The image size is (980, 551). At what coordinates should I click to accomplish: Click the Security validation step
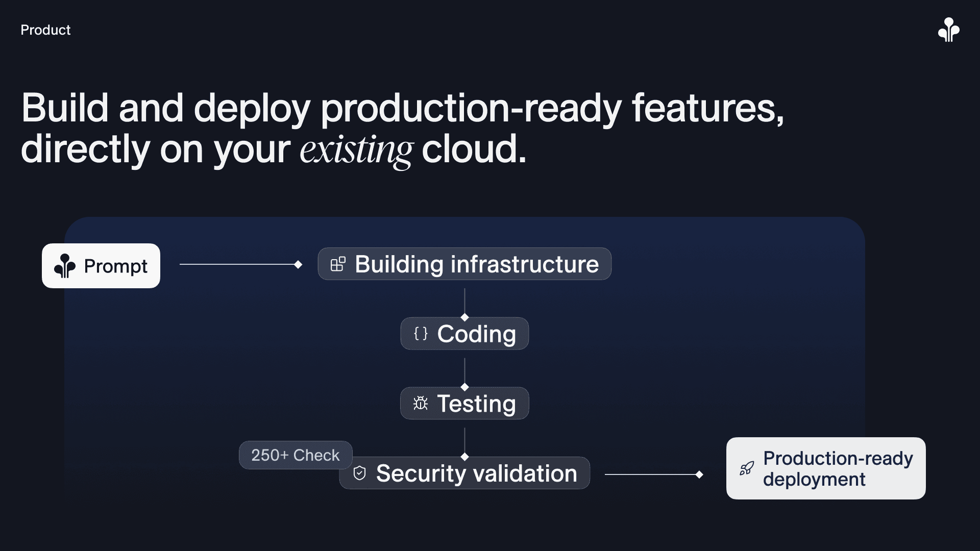point(476,473)
